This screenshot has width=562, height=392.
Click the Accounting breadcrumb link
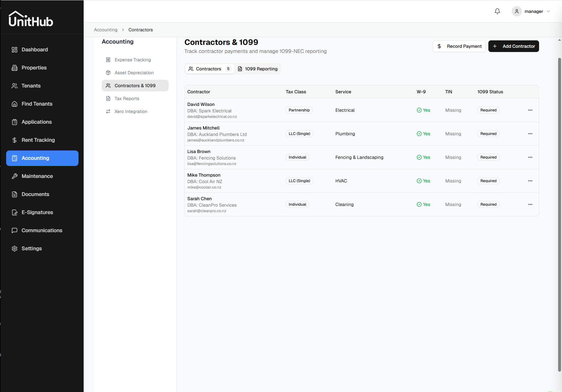pos(106,30)
